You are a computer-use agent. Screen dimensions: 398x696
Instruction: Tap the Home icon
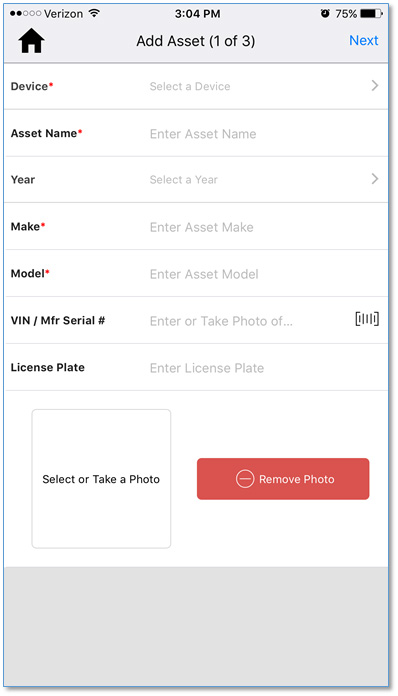pos(32,41)
